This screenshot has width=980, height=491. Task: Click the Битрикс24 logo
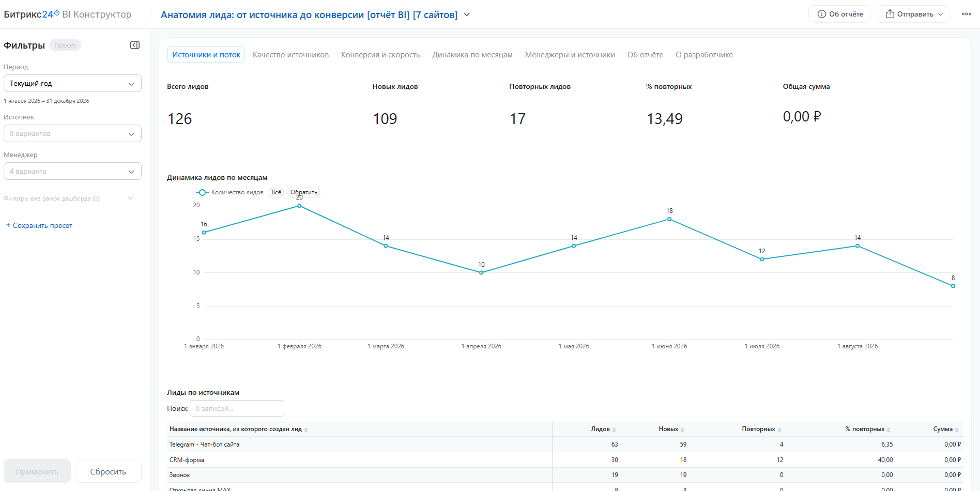point(32,14)
